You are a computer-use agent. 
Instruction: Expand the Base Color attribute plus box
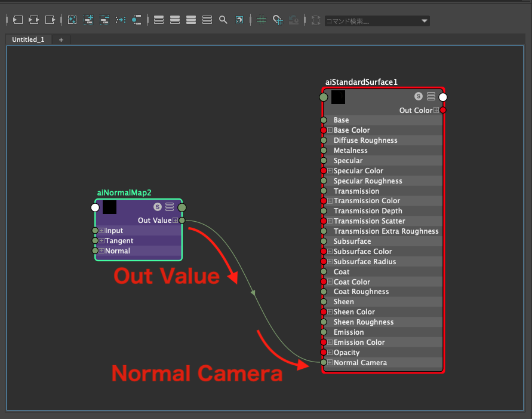[330, 130]
